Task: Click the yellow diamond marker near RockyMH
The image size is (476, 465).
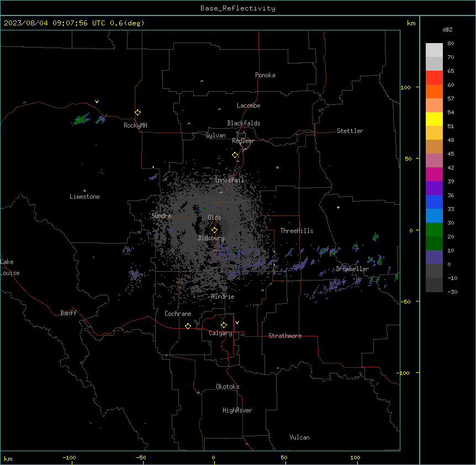Action: click(x=138, y=113)
